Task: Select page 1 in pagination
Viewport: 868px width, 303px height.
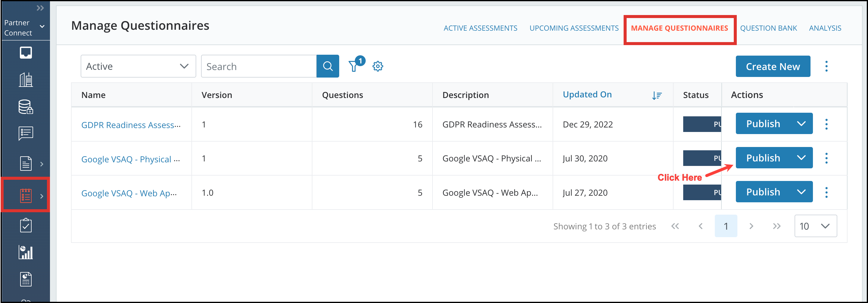Action: pyautogui.click(x=726, y=226)
